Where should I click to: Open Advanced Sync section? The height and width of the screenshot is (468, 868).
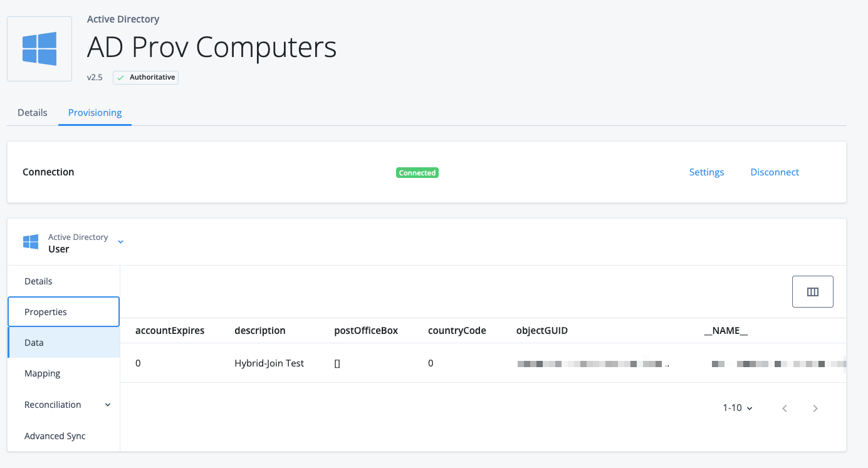(x=55, y=436)
